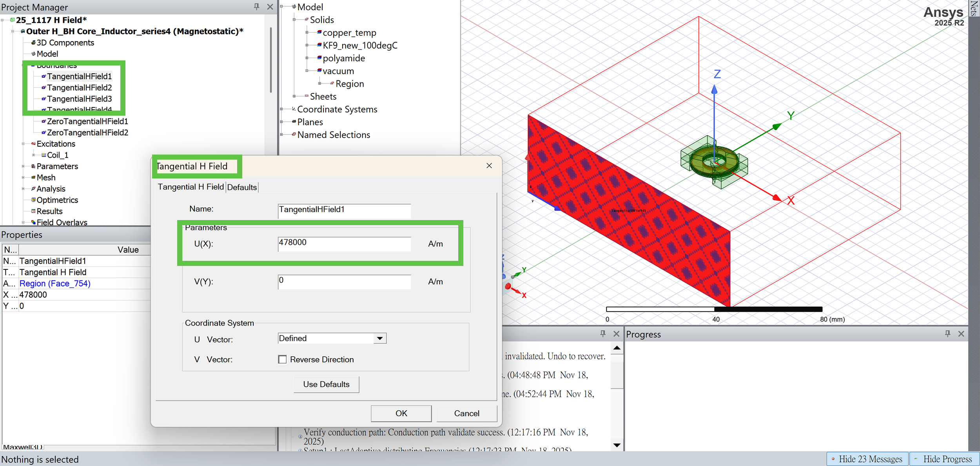Click Hide 23 Messages button
This screenshot has height=466, width=980.
(867, 459)
